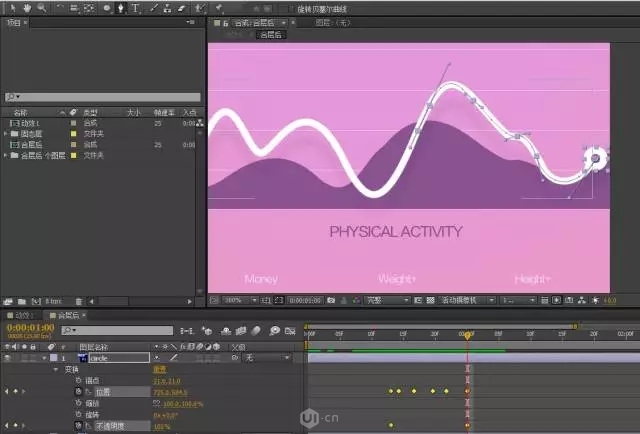The image size is (640, 434).
Task: Select the Pen tool
Action: pos(121,8)
